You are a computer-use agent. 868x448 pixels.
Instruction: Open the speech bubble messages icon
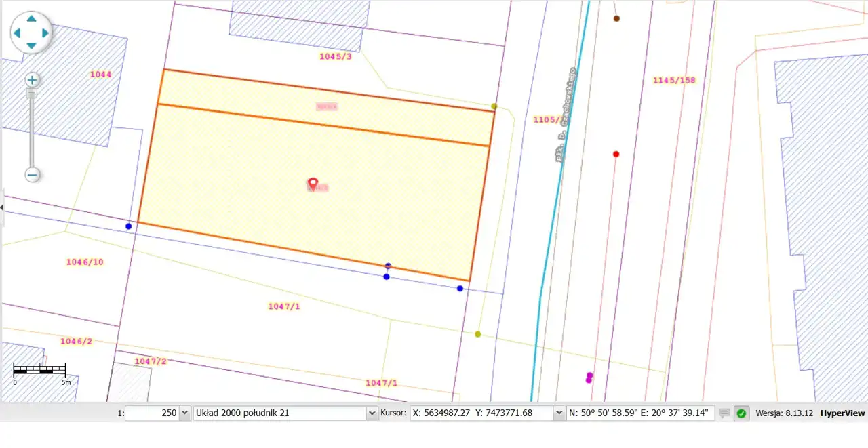click(724, 413)
